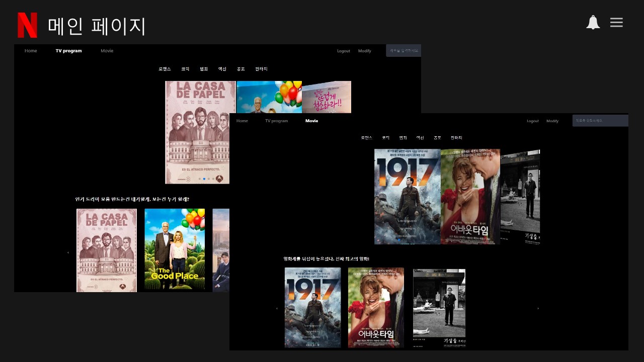The height and width of the screenshot is (362, 644).
Task: Click Modify in TV program page
Action: coord(365,51)
